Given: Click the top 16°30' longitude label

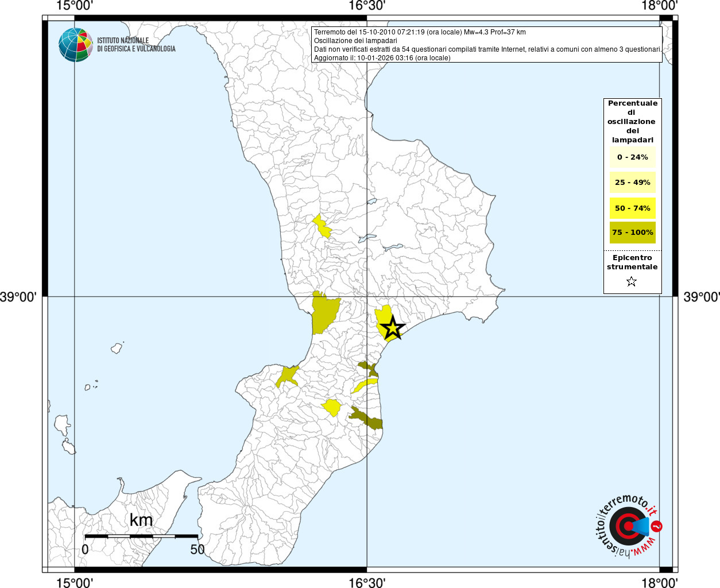Looking at the screenshot, I should pos(367,6).
